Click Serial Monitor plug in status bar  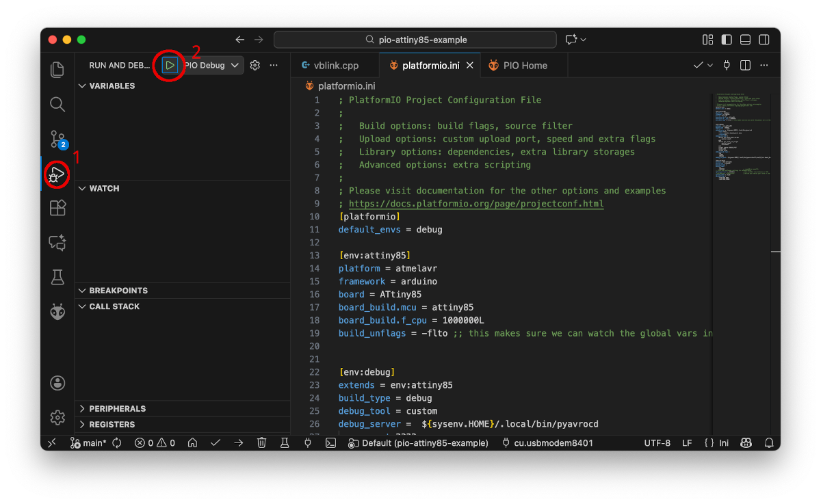307,443
